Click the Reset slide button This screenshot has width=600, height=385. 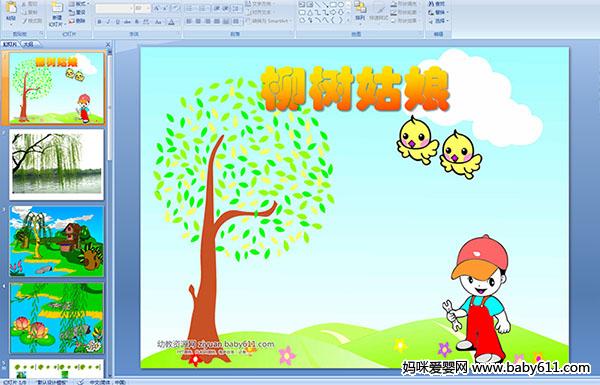pos(78,12)
